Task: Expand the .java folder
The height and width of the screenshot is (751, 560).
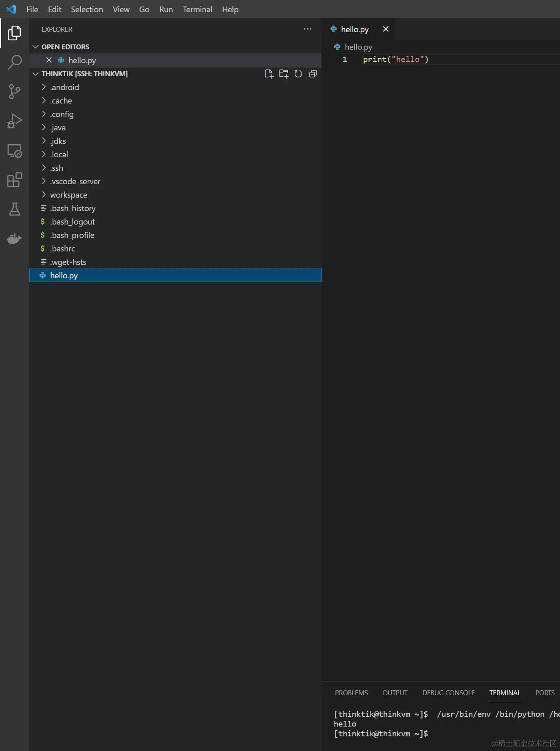Action: 175,128
